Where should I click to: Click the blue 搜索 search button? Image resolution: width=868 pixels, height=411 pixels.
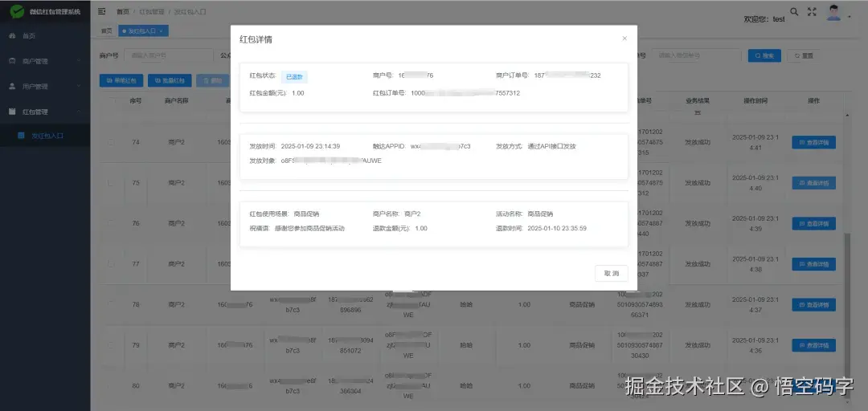pyautogui.click(x=764, y=55)
